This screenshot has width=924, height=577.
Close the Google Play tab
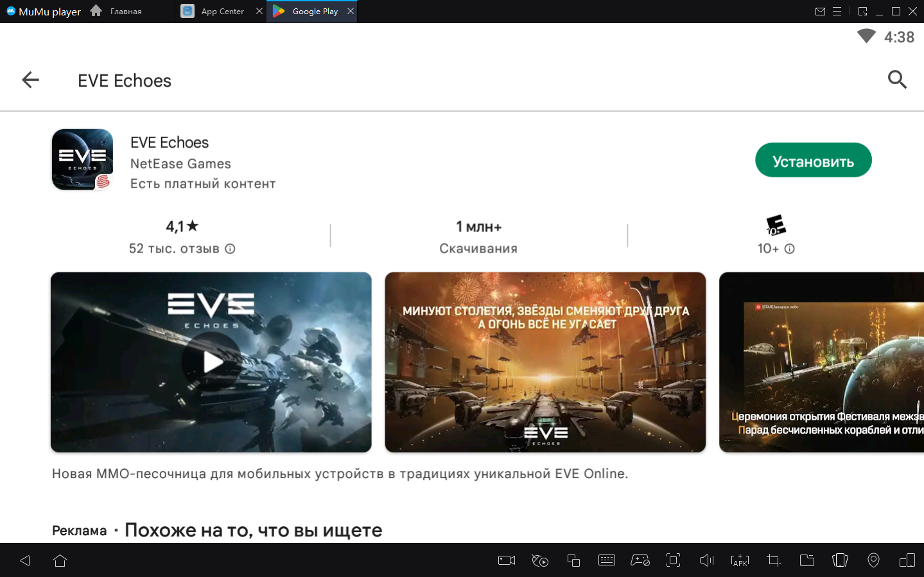[x=351, y=11]
